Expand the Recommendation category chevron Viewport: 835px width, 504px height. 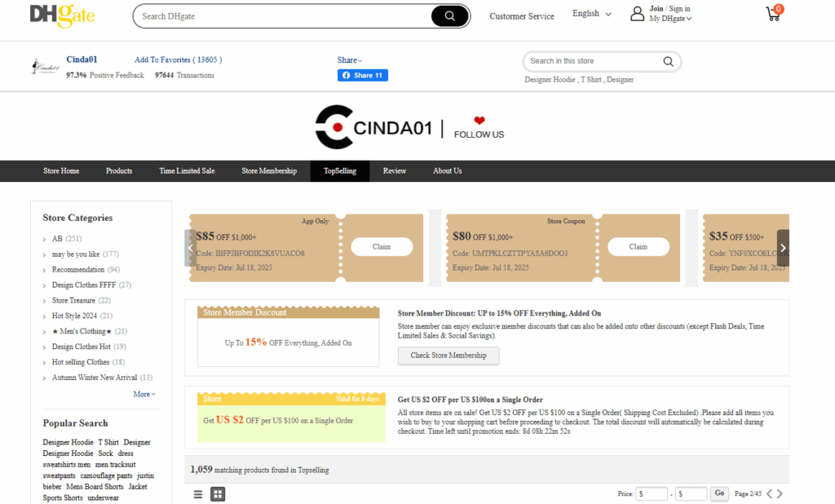(45, 270)
